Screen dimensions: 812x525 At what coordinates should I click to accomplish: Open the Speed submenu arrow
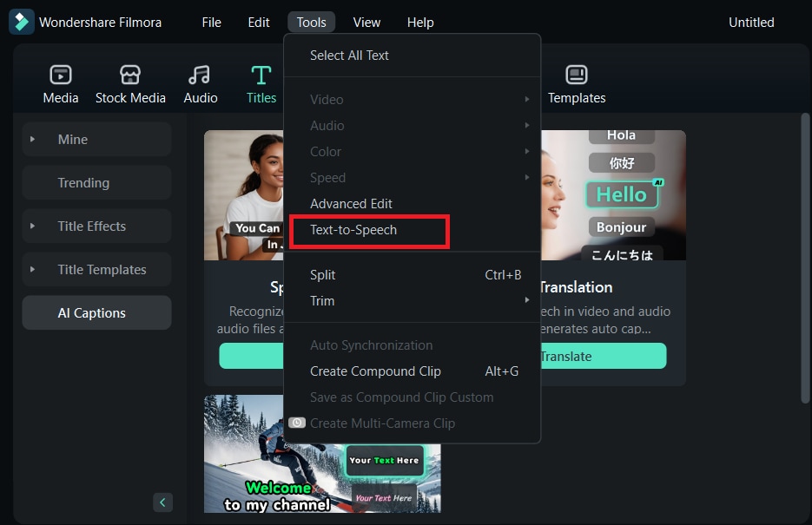coord(526,177)
